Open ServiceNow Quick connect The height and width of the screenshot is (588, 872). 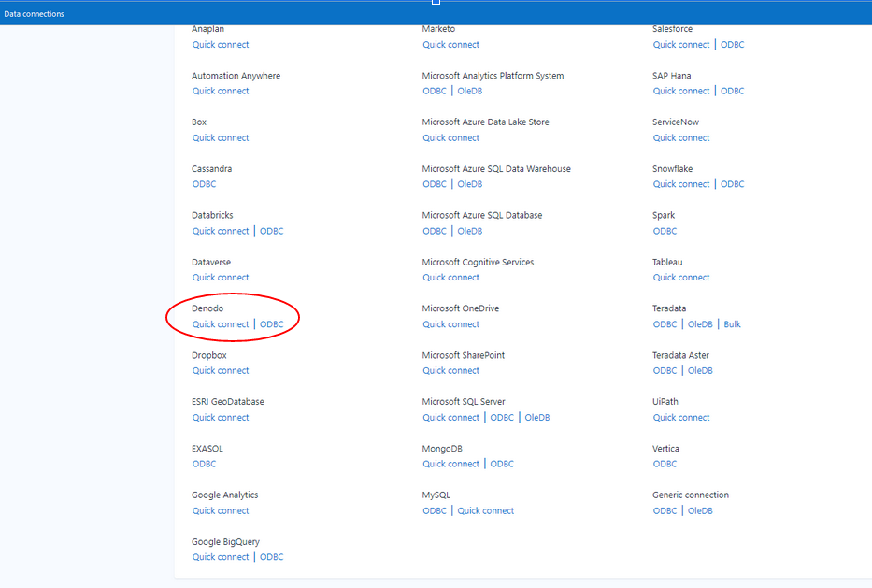[681, 137]
